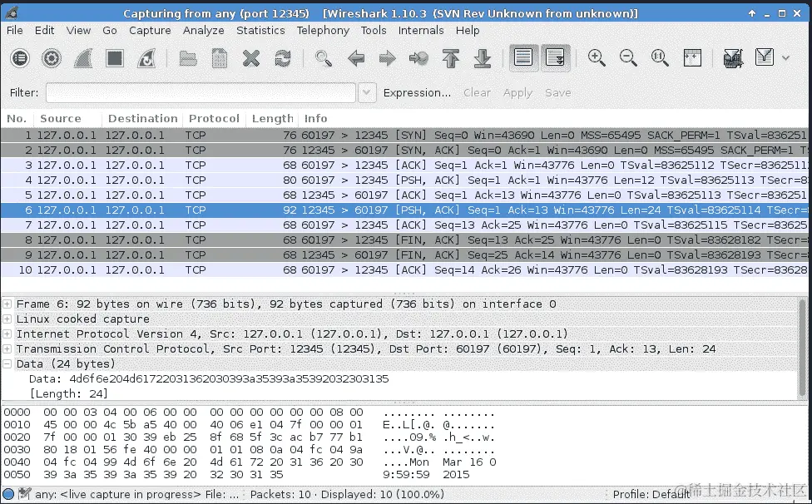812x504 pixels.
Task: Open the Statistics menu
Action: point(260,31)
